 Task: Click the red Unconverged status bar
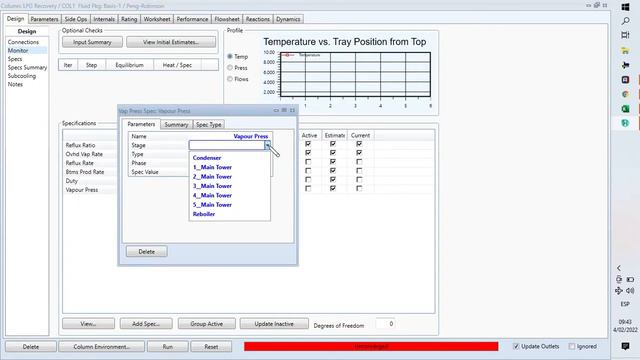pos(371,346)
